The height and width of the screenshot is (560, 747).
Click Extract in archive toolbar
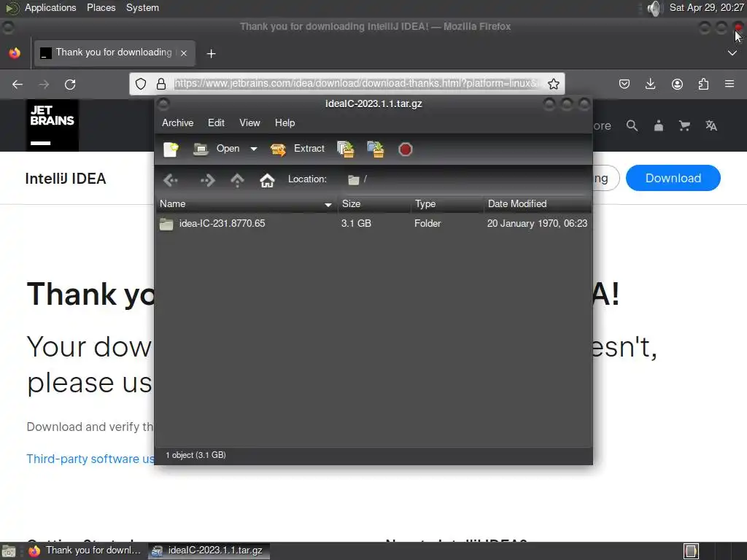point(298,149)
